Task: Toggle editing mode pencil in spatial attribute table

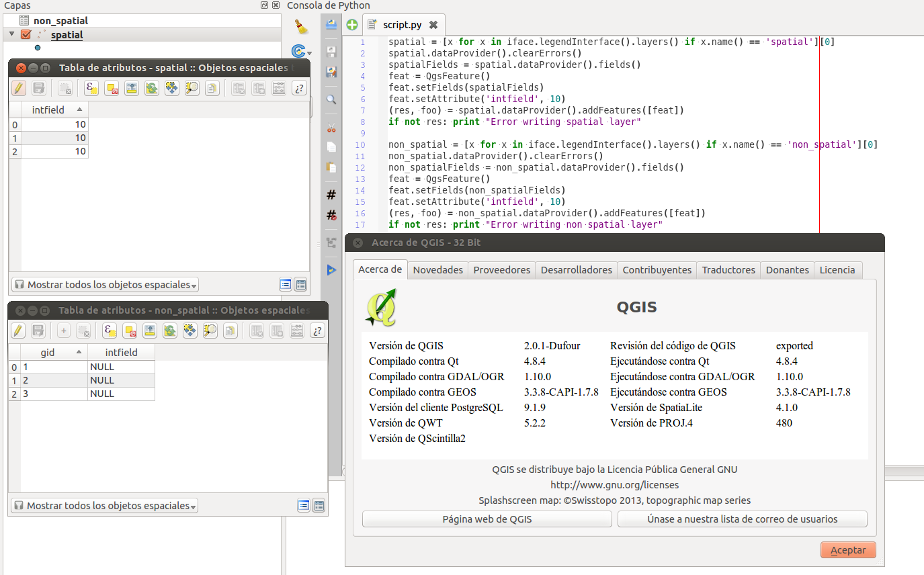Action: tap(19, 88)
